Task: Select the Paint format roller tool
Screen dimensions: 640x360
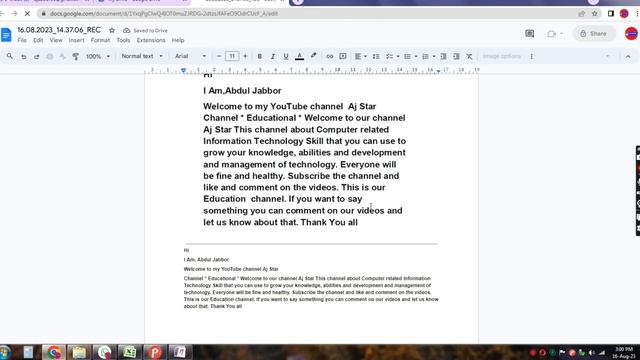Action: click(x=76, y=56)
